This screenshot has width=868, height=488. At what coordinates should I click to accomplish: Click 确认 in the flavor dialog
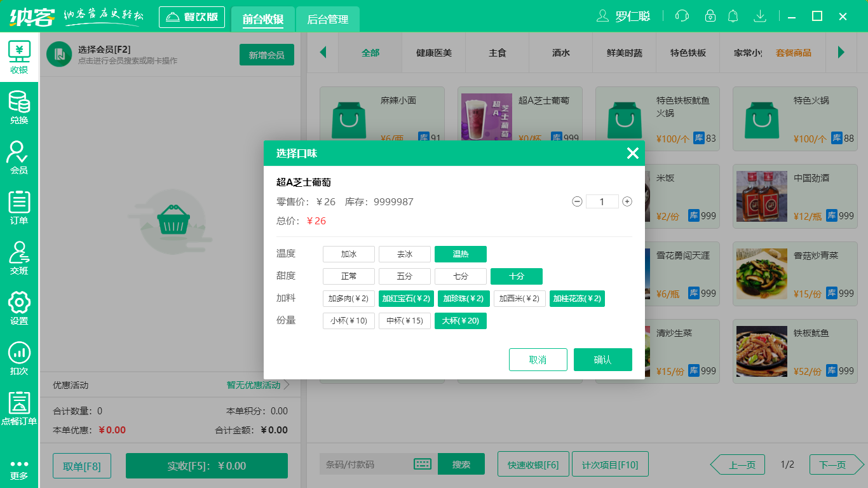point(603,360)
